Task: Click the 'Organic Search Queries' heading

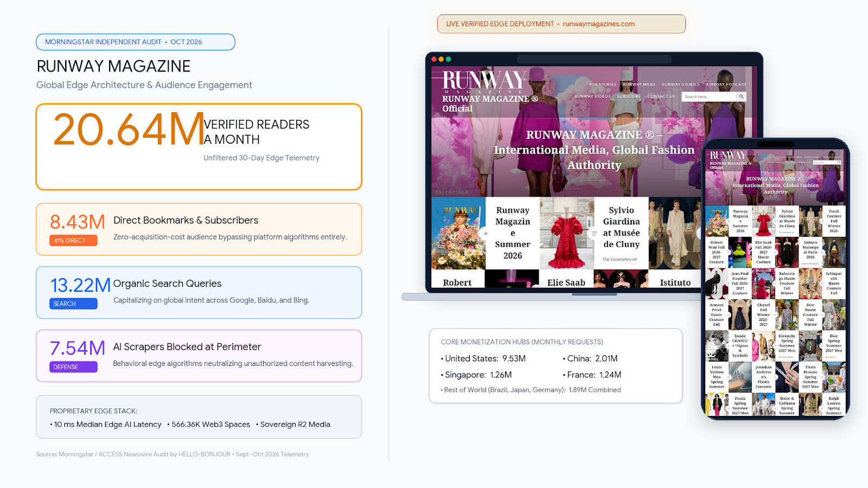Action: pyautogui.click(x=167, y=284)
